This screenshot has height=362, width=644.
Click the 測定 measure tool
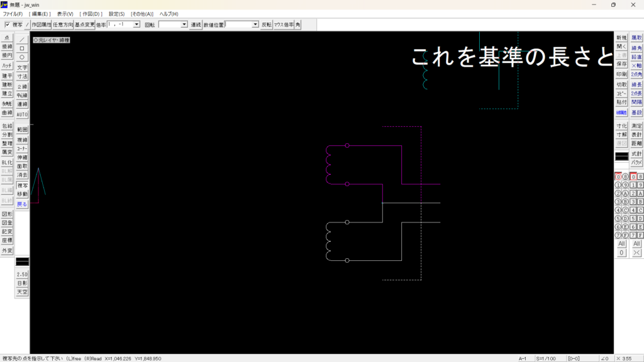pyautogui.click(x=636, y=126)
